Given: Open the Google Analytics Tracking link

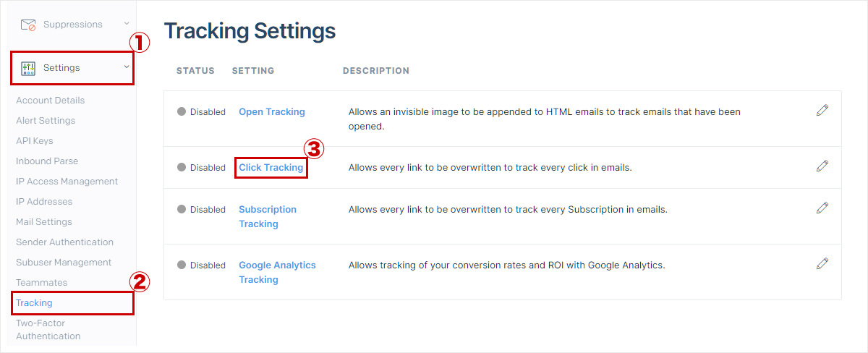Looking at the screenshot, I should [x=277, y=272].
